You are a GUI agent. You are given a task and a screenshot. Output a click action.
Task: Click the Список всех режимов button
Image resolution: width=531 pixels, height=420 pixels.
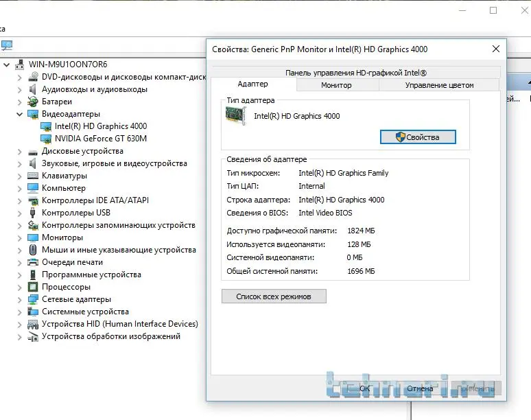274,296
